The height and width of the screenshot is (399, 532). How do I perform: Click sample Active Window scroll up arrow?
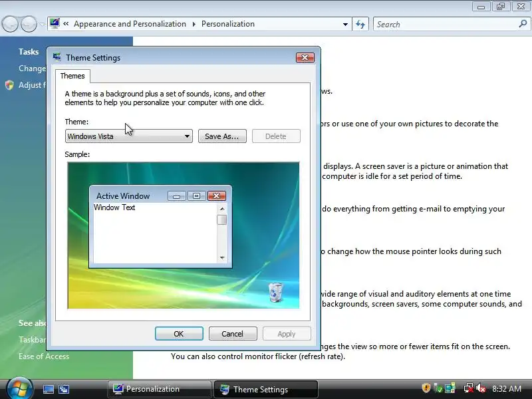click(222, 209)
